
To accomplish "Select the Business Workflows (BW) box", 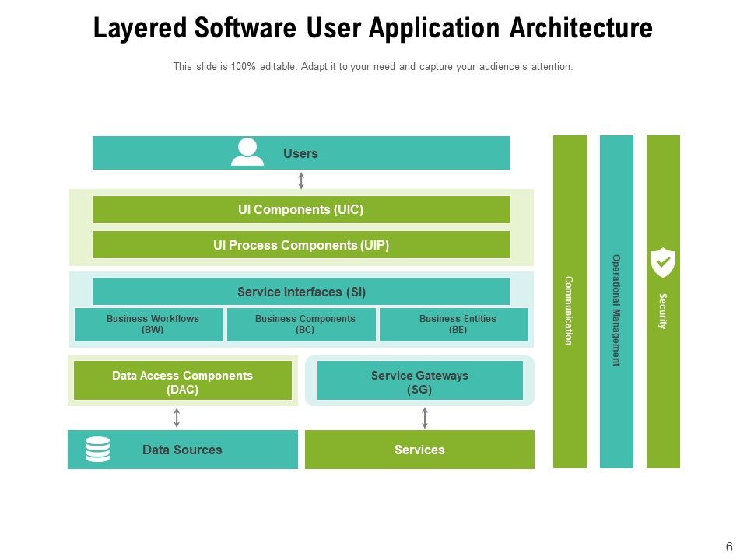I will pyautogui.click(x=149, y=324).
